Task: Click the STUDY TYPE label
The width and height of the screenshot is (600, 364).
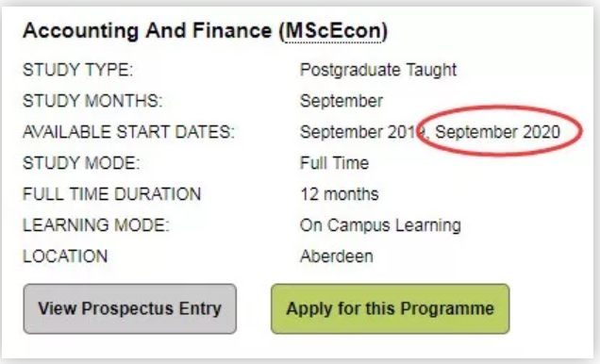Action: point(77,71)
